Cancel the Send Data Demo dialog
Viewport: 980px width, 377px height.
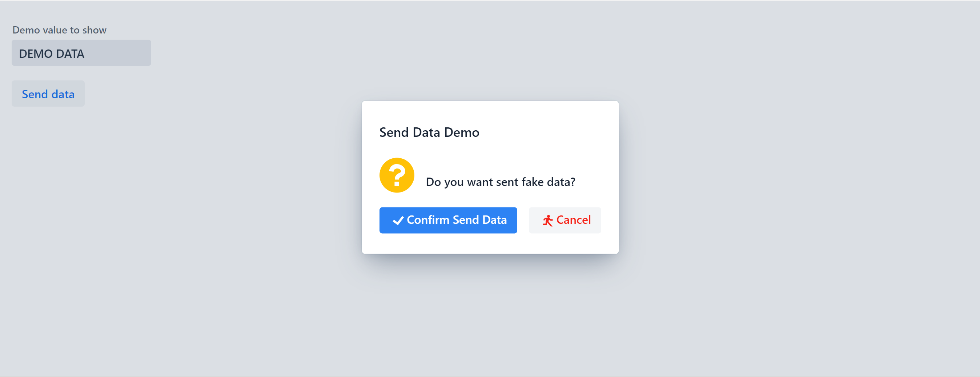(565, 220)
